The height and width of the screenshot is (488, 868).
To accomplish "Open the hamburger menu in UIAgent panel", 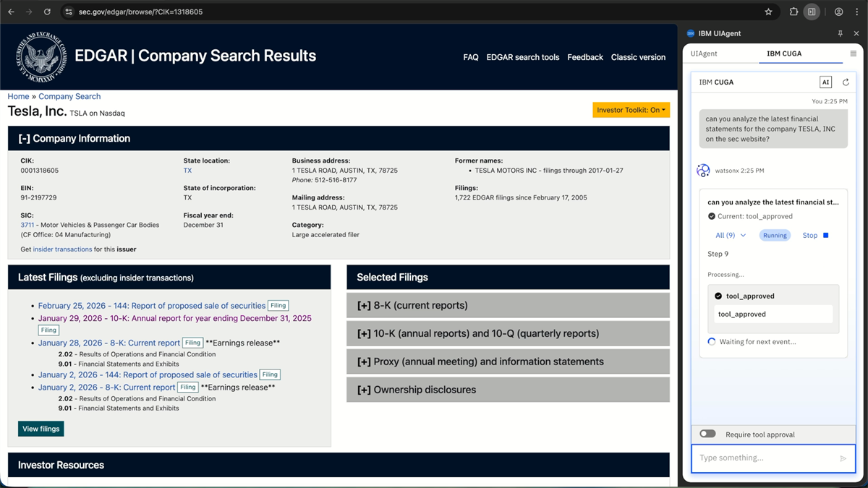I will pyautogui.click(x=853, y=53).
